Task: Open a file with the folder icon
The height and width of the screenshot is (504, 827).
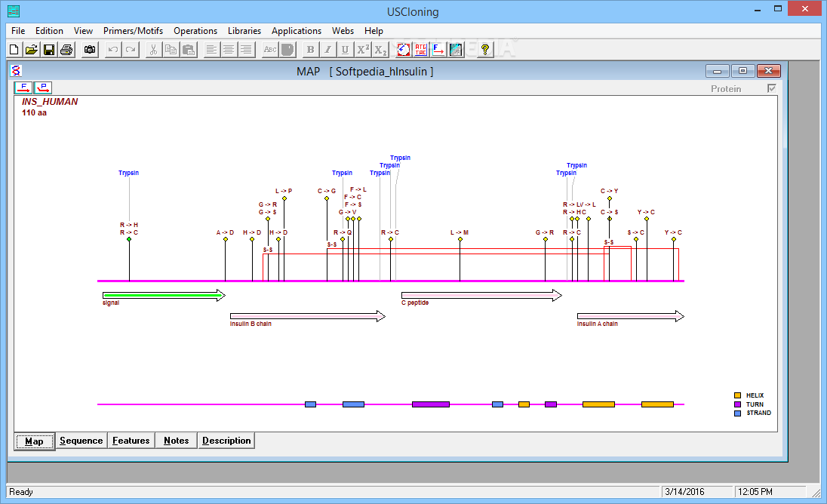Action: [32, 50]
